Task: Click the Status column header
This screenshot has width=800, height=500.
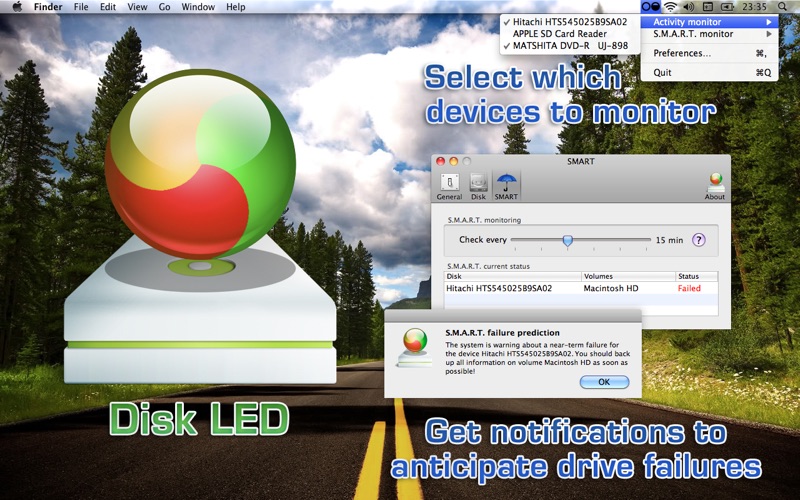Action: click(x=696, y=276)
